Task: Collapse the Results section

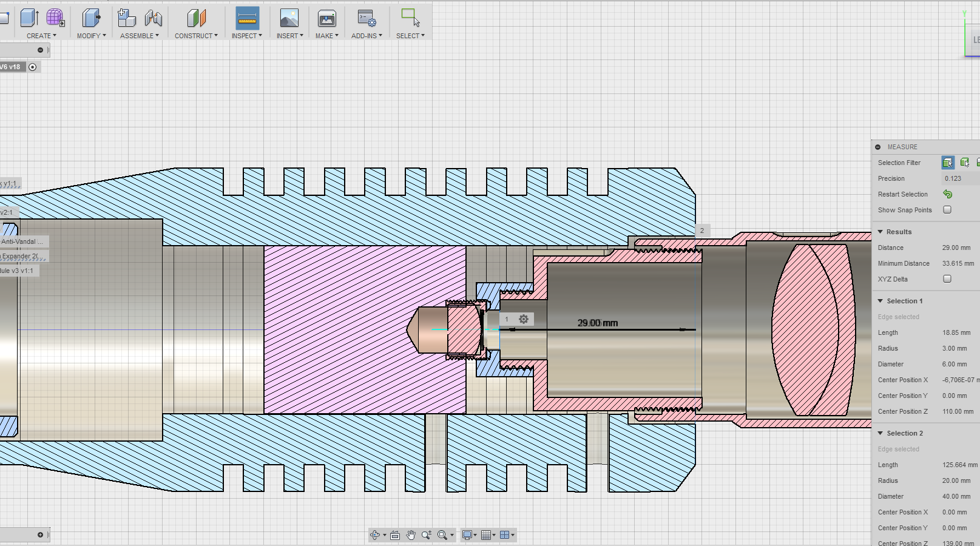Action: point(880,232)
